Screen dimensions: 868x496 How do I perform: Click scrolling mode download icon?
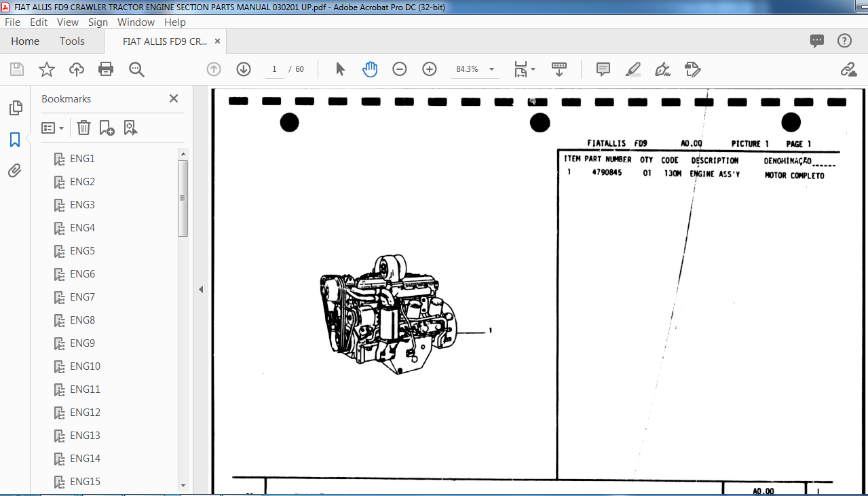(559, 69)
